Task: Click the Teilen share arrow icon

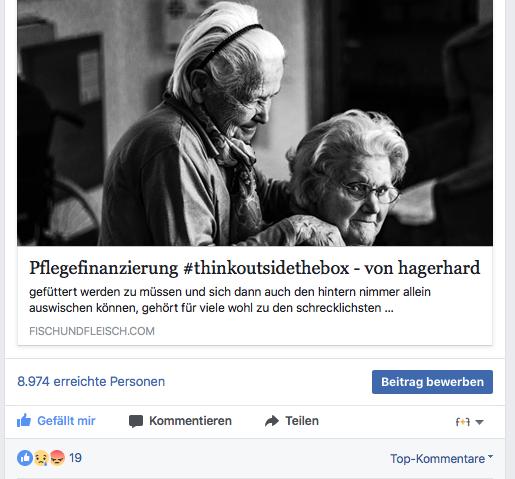Action: (272, 421)
